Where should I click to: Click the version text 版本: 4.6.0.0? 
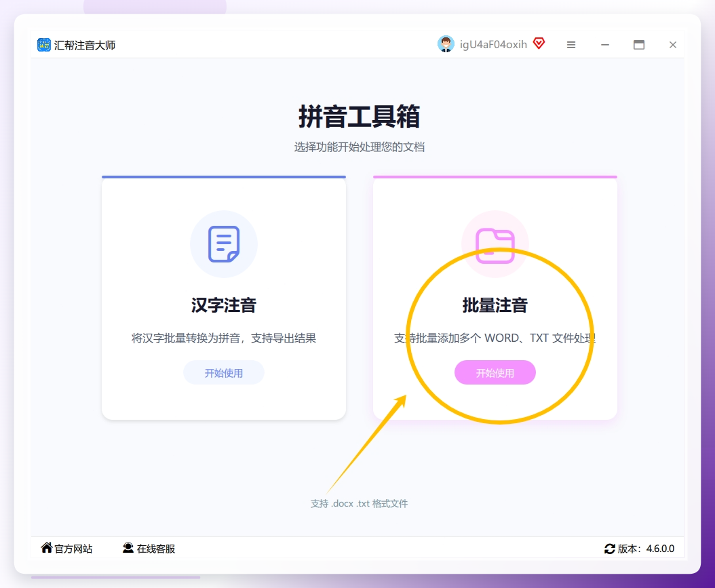click(646, 549)
